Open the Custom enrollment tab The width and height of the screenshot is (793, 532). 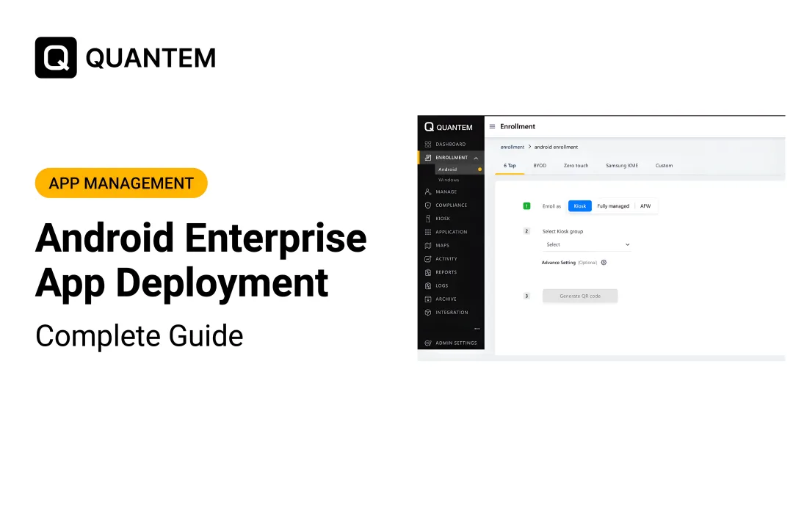664,165
